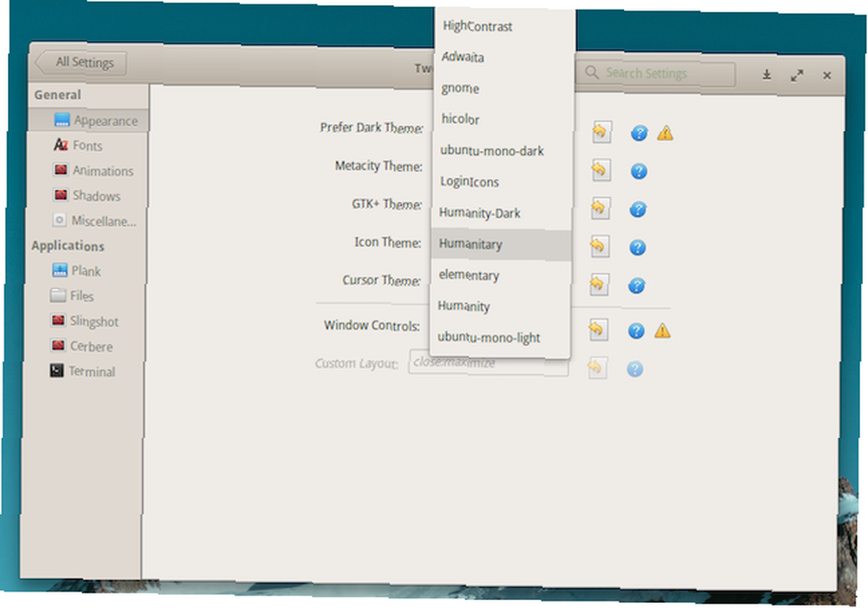Screen dimensions: 868x608
Task: Open the Fonts section
Action: pos(88,146)
